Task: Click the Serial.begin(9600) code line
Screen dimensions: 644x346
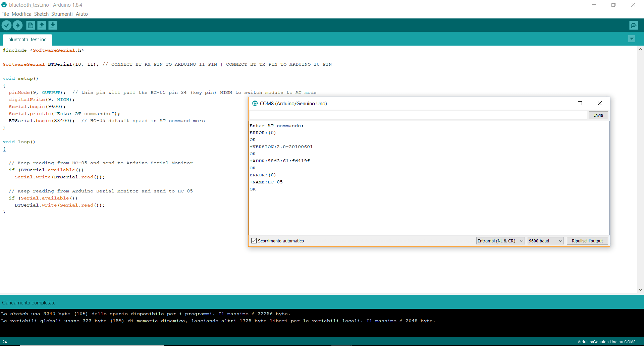Action: [37, 107]
